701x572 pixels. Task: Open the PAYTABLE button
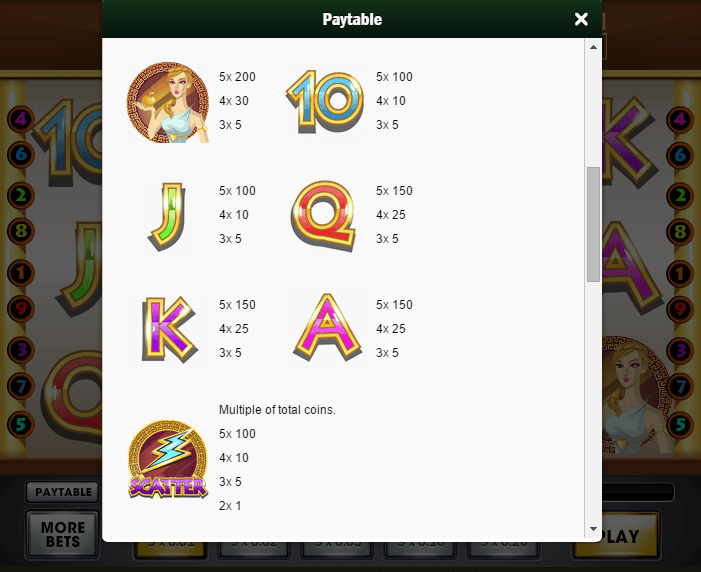point(63,491)
